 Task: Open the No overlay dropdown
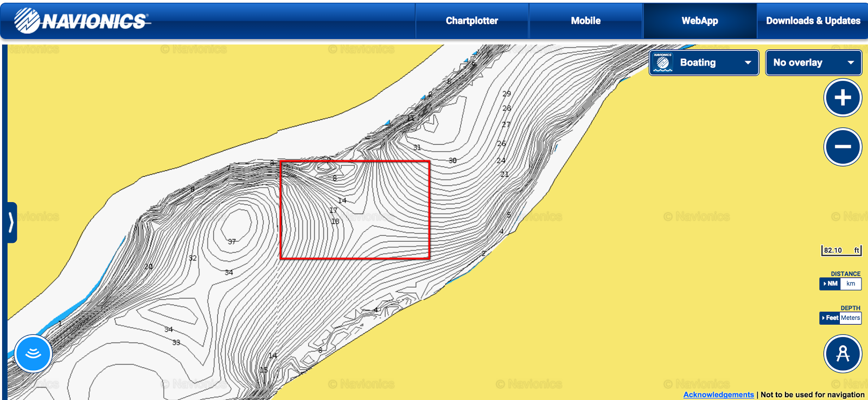814,63
